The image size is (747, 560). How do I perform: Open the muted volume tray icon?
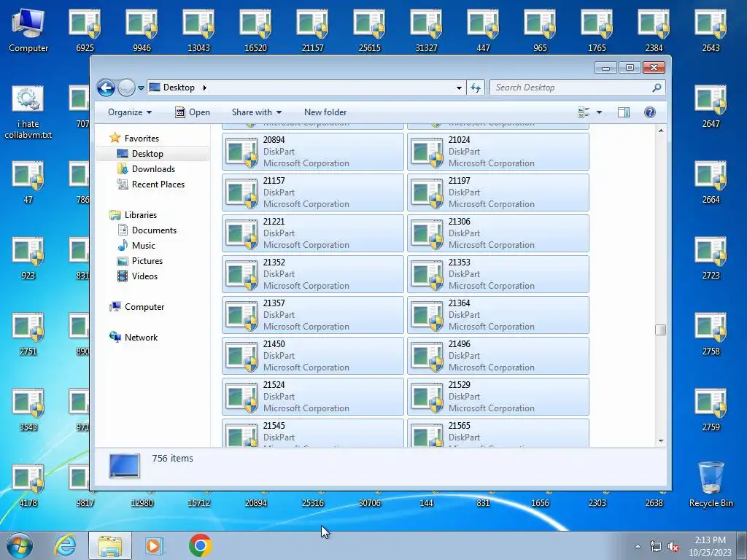click(x=673, y=546)
